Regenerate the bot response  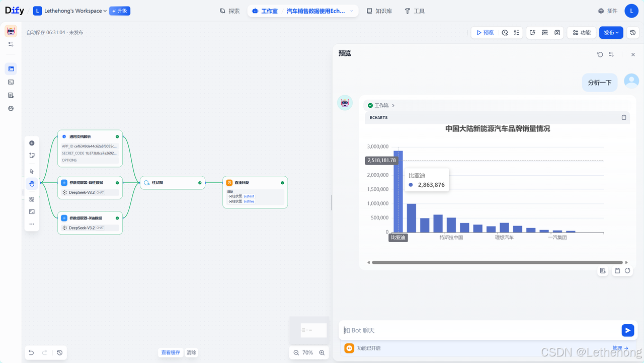coord(627,271)
